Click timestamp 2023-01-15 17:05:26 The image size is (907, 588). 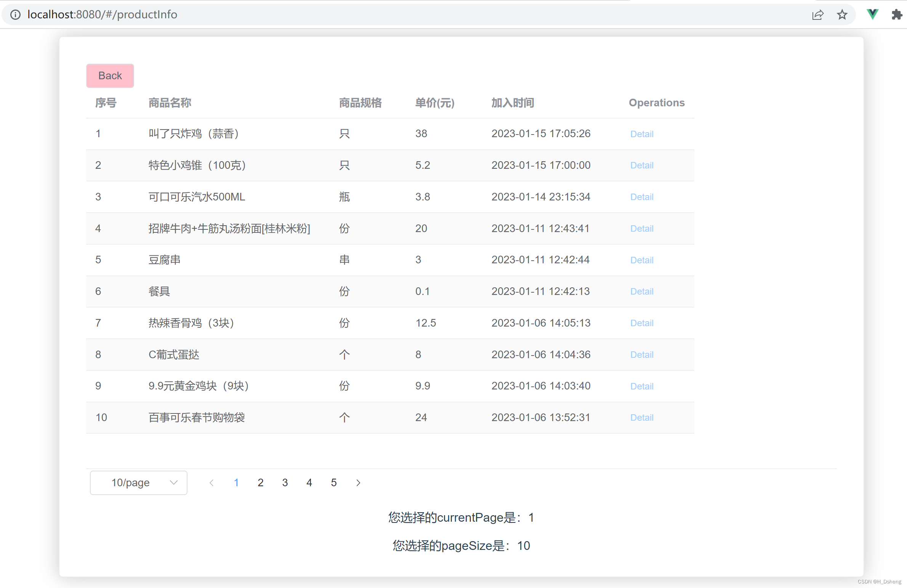click(541, 134)
